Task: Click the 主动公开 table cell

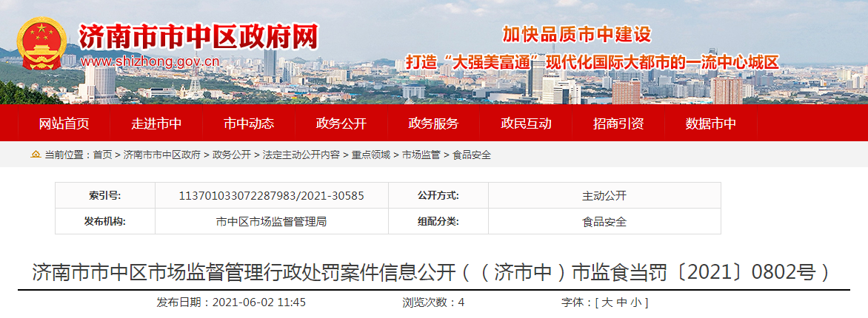Action: point(604,196)
